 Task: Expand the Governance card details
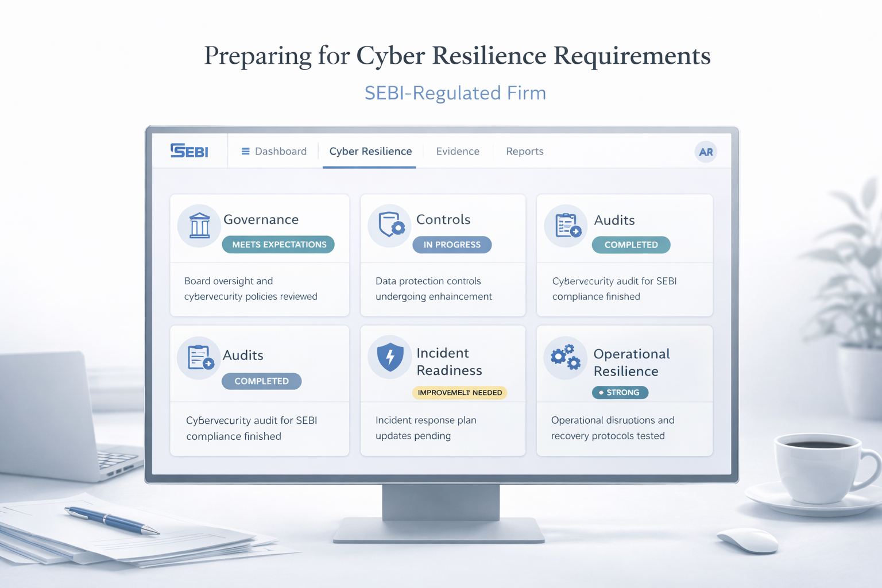point(259,254)
